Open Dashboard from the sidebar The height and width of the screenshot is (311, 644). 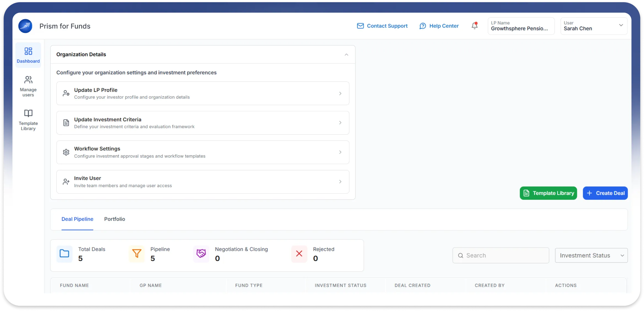click(x=28, y=55)
